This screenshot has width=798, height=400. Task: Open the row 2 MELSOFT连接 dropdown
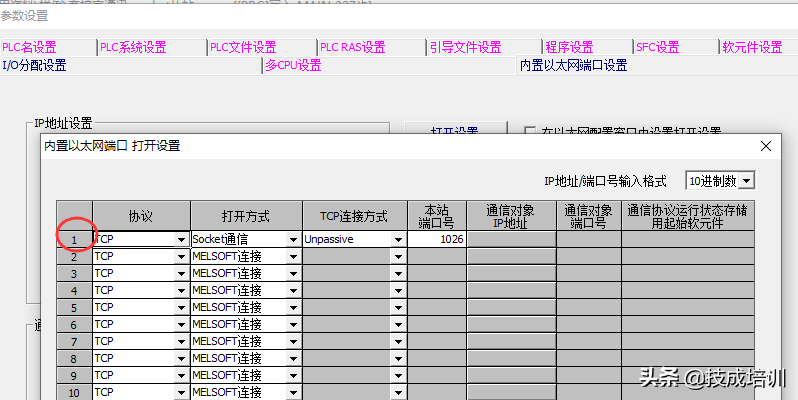click(293, 257)
